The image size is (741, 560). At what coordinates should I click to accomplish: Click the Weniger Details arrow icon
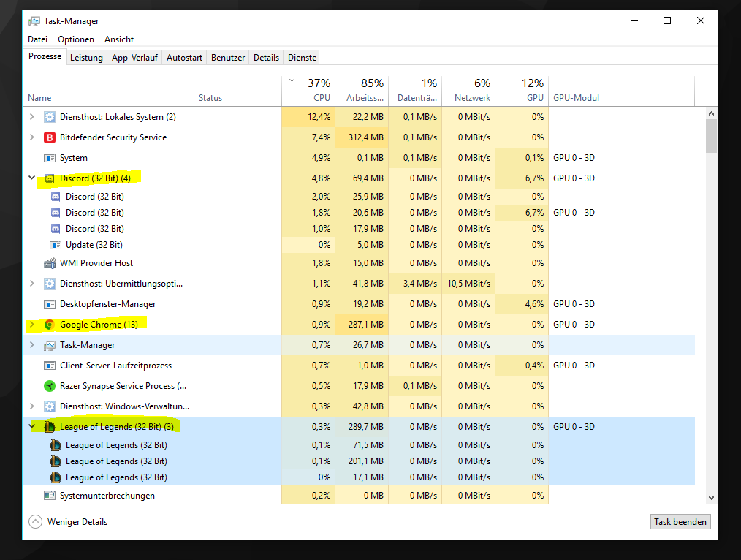36,522
